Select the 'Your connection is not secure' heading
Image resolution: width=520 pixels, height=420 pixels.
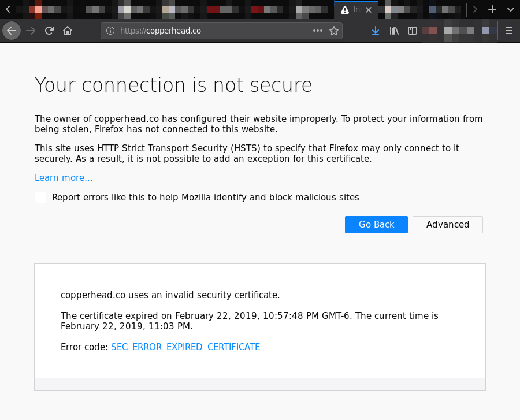(173, 85)
